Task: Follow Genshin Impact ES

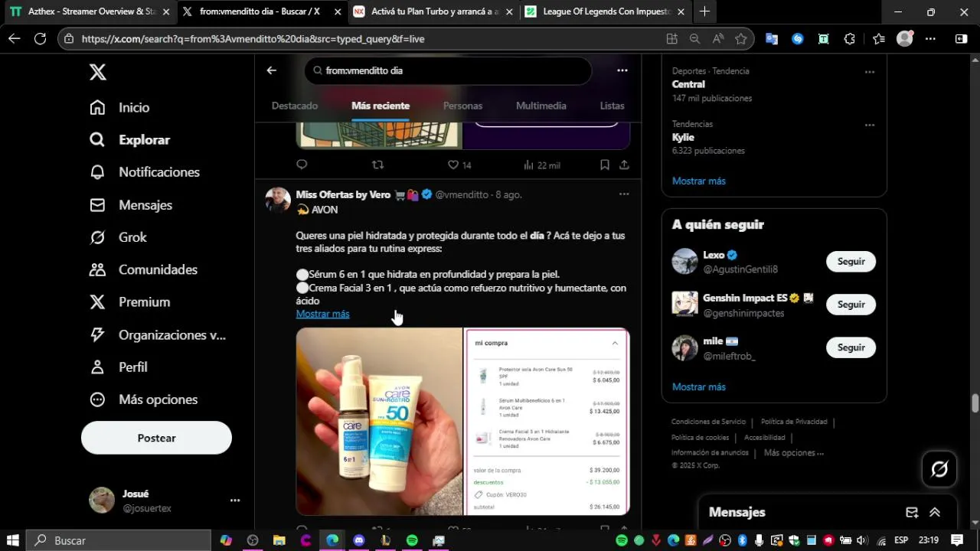Action: 851,304
